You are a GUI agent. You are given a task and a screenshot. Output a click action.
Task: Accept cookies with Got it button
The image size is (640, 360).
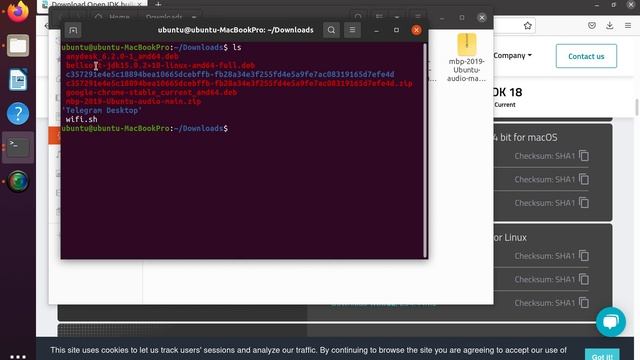602,355
